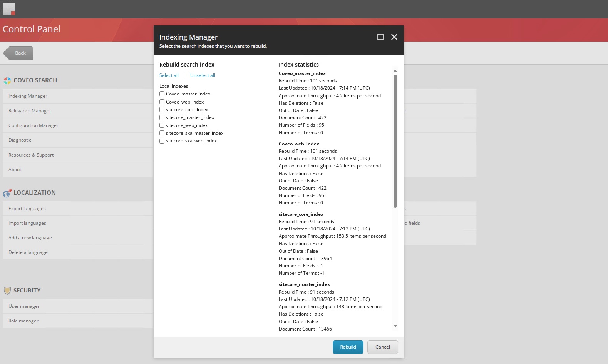
Task: Click the Local Indexes label
Action: 174,86
